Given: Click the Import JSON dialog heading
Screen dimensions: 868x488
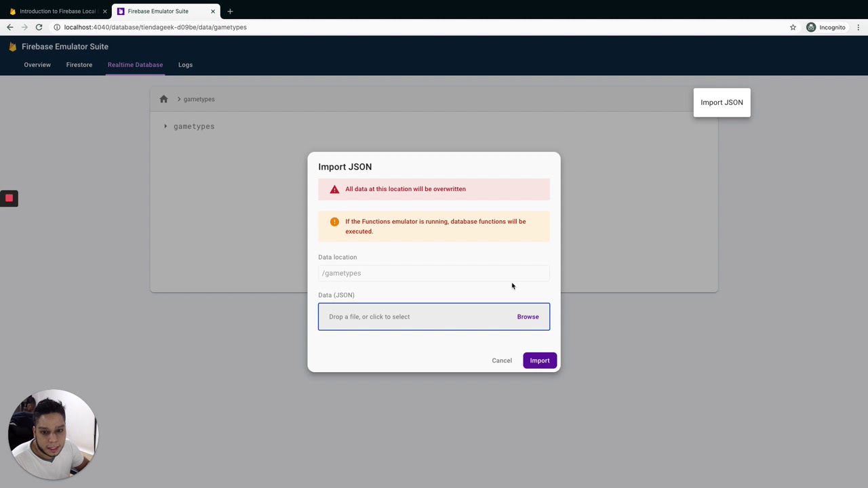Looking at the screenshot, I should tap(345, 167).
